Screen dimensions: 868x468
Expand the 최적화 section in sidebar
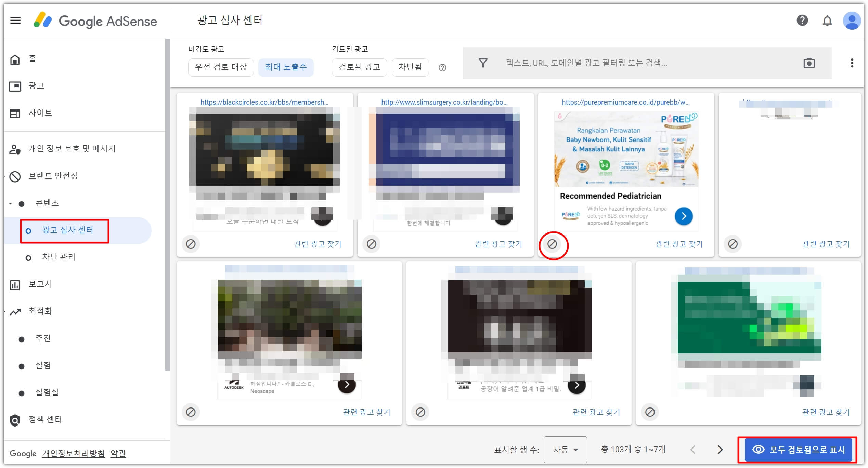tap(5, 311)
